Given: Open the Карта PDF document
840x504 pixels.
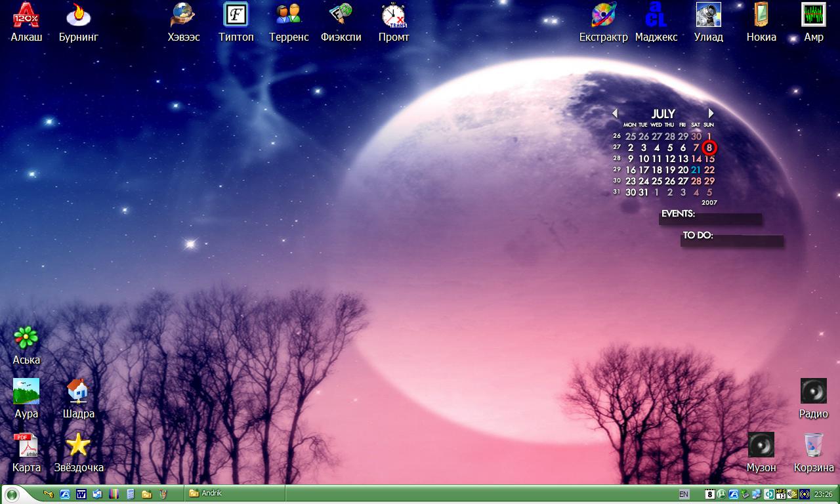Looking at the screenshot, I should coord(26,453).
